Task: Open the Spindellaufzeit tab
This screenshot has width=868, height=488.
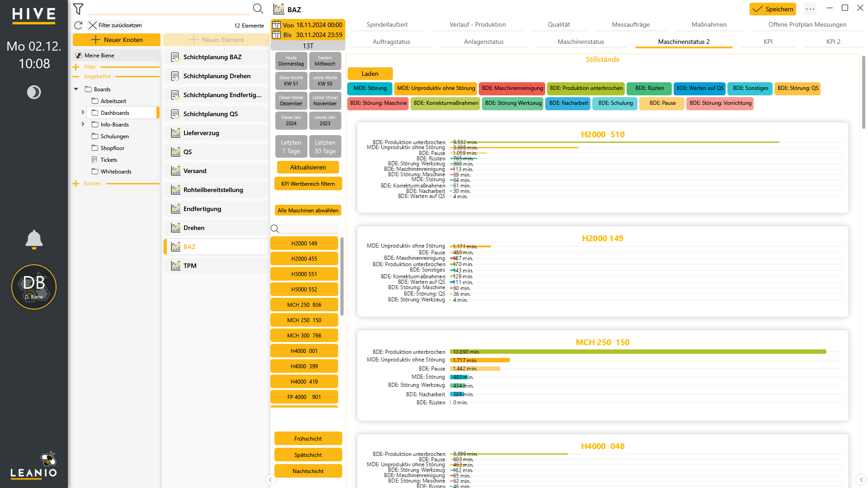Action: tap(387, 25)
